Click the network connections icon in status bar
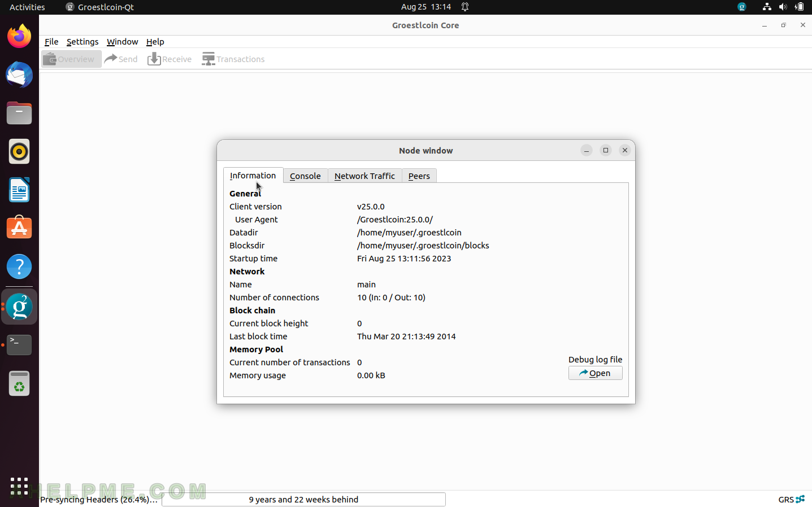The image size is (812, 507). [800, 499]
